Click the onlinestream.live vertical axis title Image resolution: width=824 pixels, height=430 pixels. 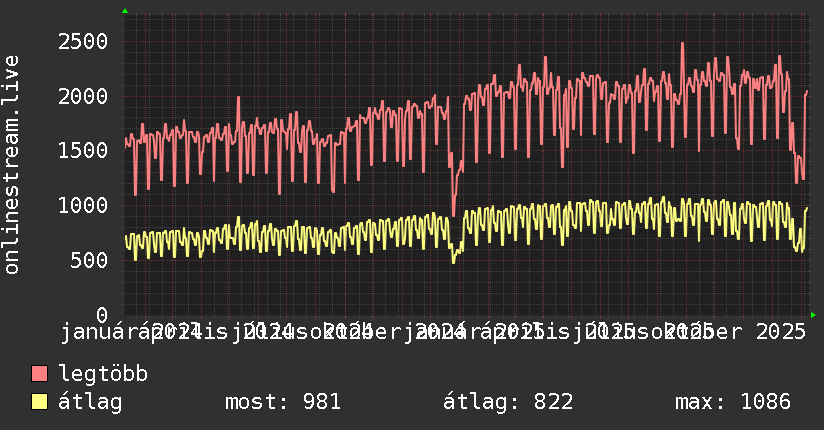pos(12,165)
